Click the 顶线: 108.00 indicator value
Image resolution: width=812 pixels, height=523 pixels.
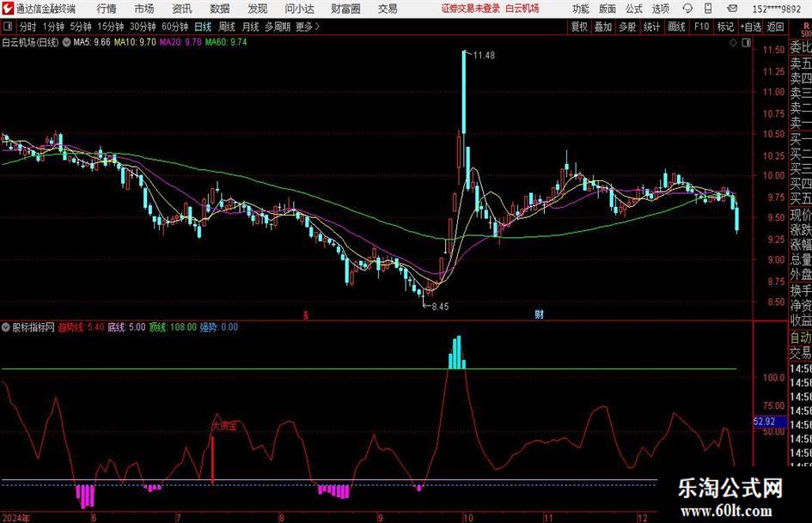(173, 327)
